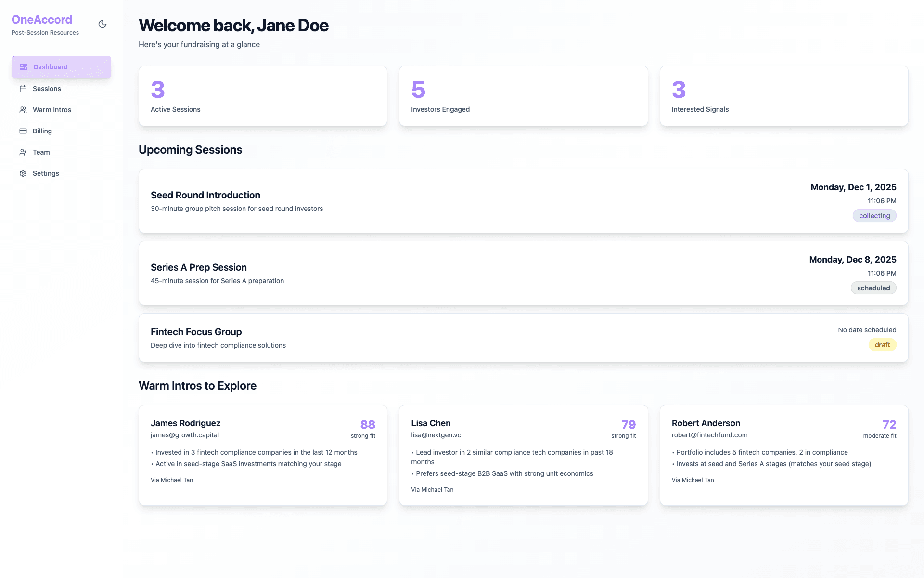Viewport: 924px width, 578px height.
Task: Click the Active Sessions stat card
Action: pos(262,95)
